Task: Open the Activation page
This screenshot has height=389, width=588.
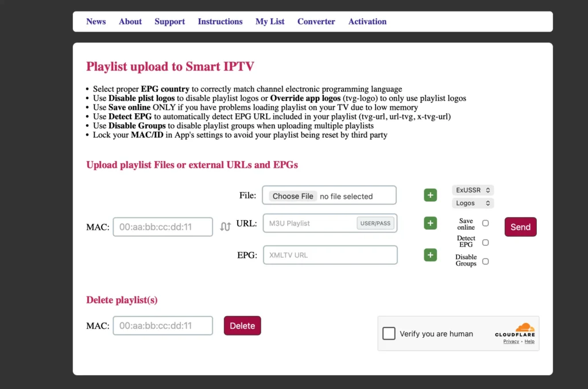Action: pyautogui.click(x=367, y=21)
